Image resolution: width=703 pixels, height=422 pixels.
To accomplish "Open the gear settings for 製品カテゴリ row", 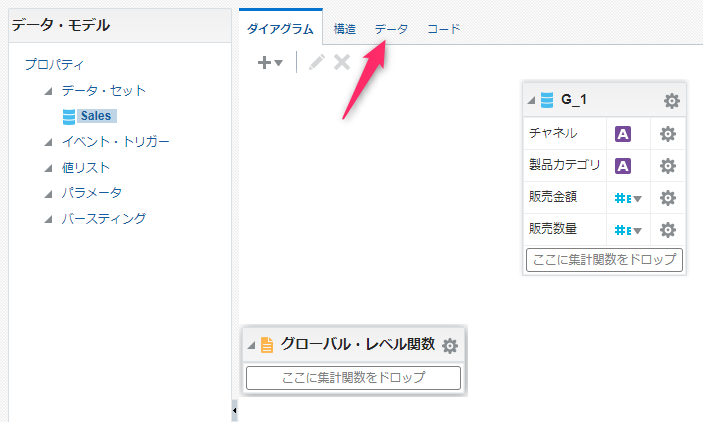I will point(668,166).
